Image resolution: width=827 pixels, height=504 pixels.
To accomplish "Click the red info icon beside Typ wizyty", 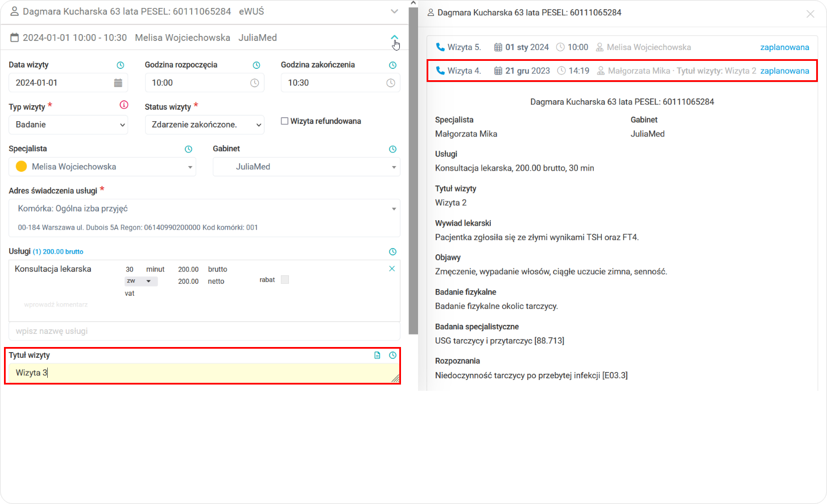I will tap(124, 105).
